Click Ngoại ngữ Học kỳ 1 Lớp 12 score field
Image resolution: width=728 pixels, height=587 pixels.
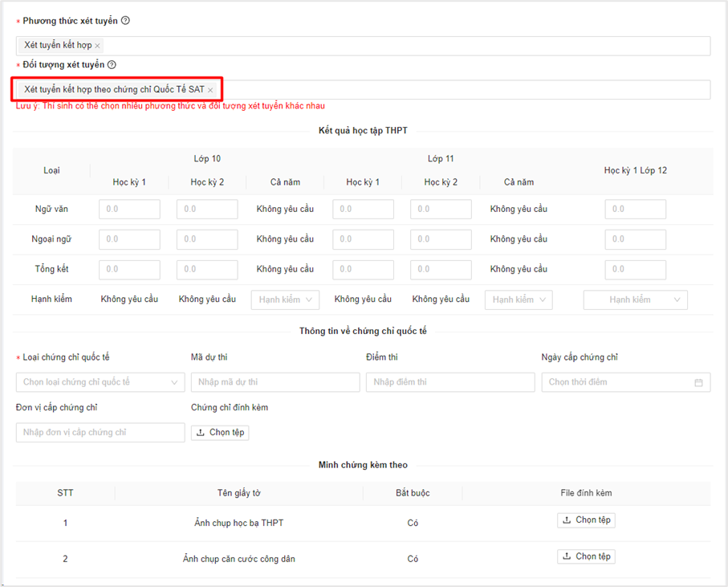click(635, 239)
